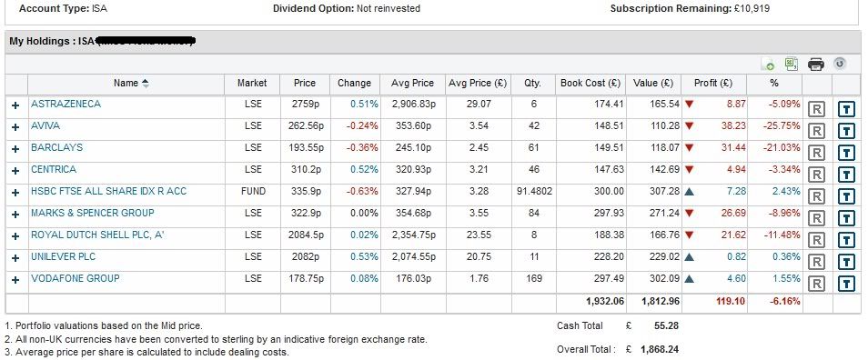The height and width of the screenshot is (360, 868).
Task: Open ROYAL DUTCH SHELL PLC link
Action: click(x=98, y=235)
